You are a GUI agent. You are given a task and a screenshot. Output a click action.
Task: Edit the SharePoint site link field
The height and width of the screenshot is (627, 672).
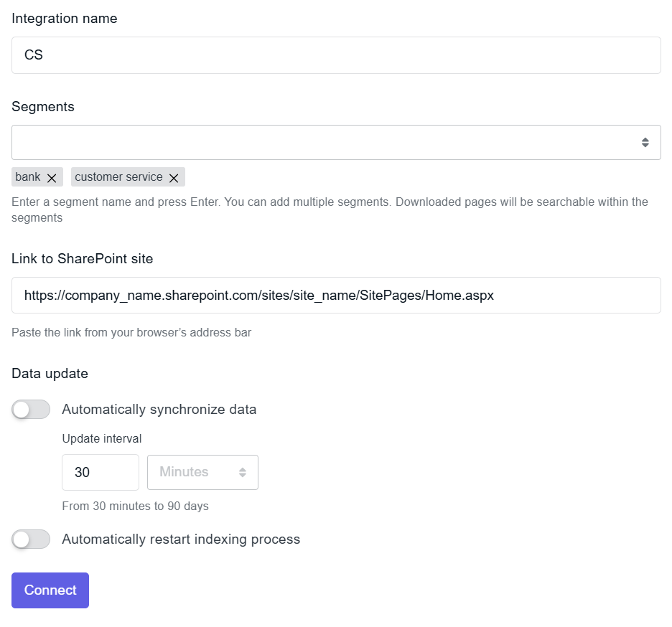336,295
